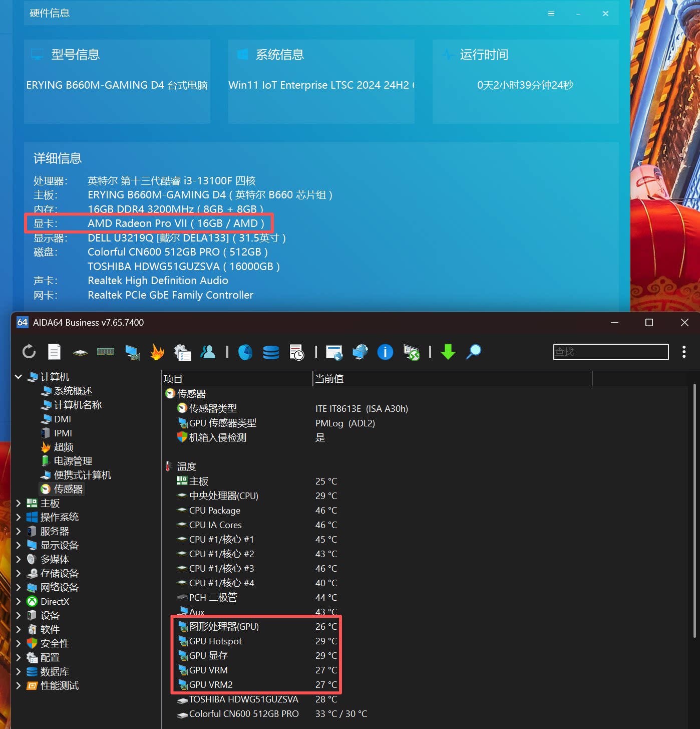Click the magnifier search icon in toolbar
This screenshot has height=729, width=700.
pos(473,352)
